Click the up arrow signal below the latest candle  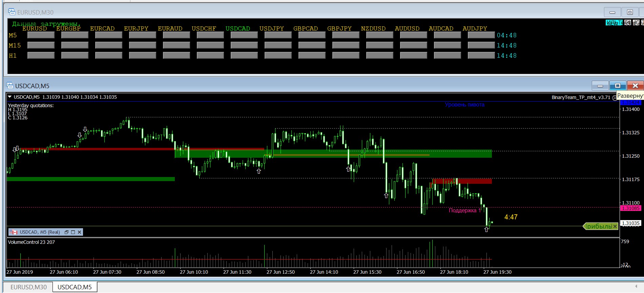tap(486, 230)
